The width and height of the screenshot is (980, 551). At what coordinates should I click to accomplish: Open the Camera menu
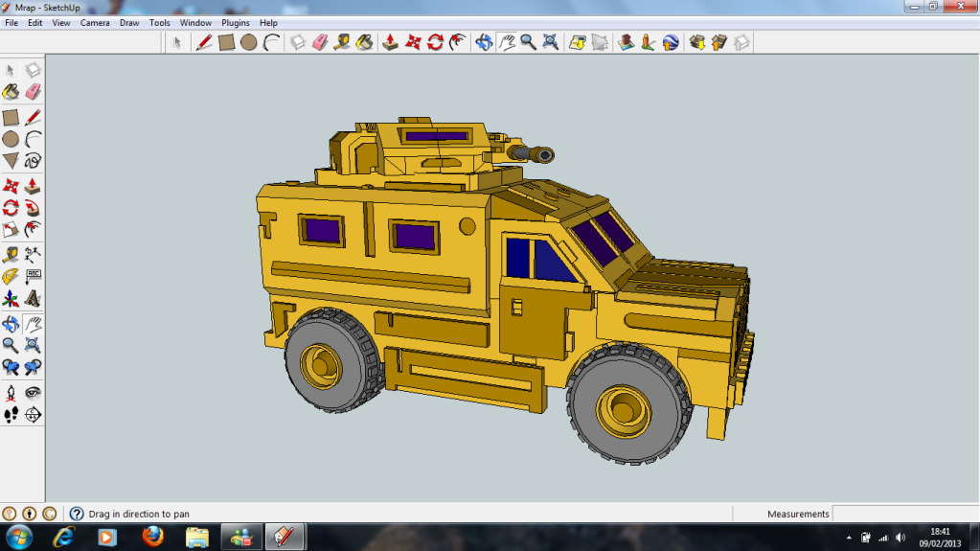pos(95,22)
